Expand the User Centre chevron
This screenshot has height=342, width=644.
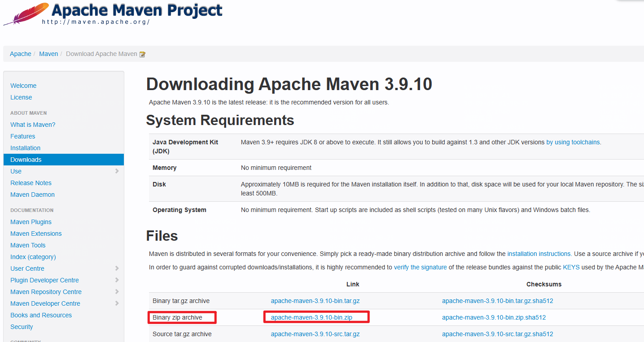pos(117,268)
